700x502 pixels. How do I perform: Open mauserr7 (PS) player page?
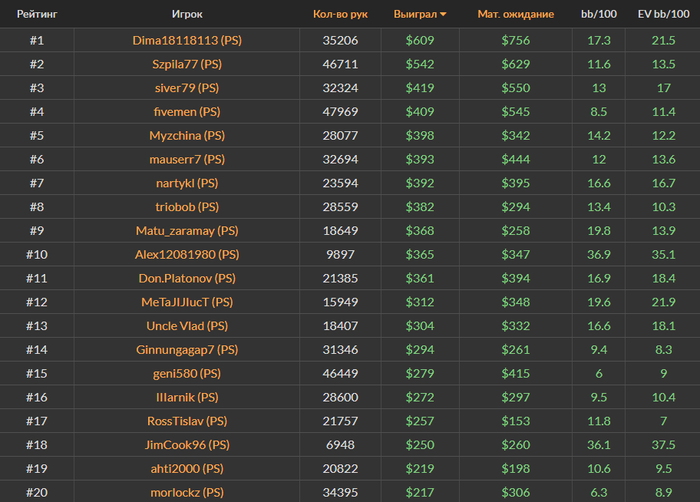tap(187, 159)
